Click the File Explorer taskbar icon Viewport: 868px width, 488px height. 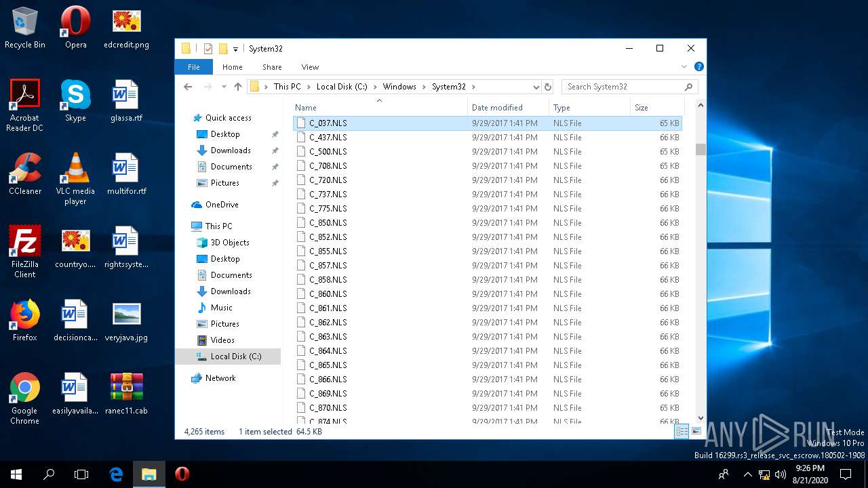[149, 474]
